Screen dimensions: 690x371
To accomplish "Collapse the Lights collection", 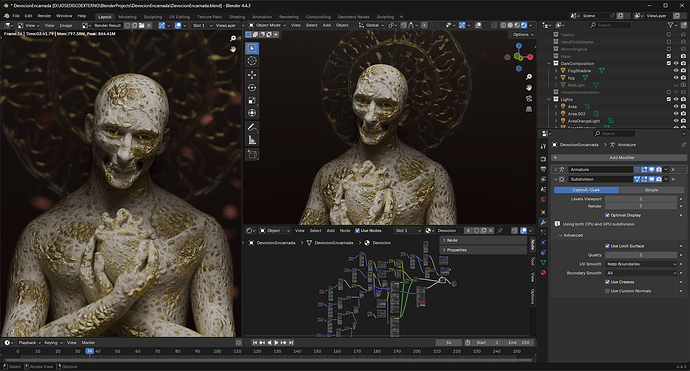I will pyautogui.click(x=549, y=99).
